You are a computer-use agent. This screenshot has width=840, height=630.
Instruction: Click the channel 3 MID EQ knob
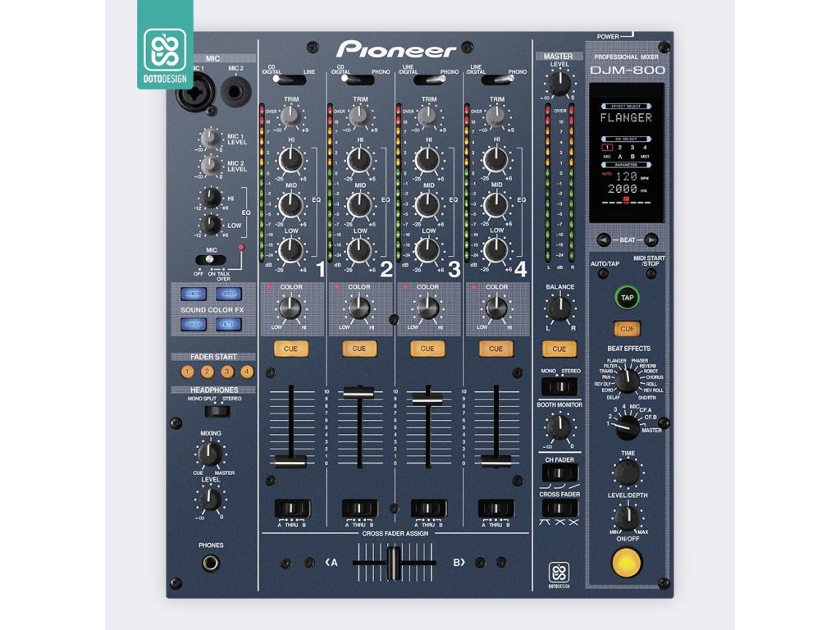pyautogui.click(x=427, y=204)
